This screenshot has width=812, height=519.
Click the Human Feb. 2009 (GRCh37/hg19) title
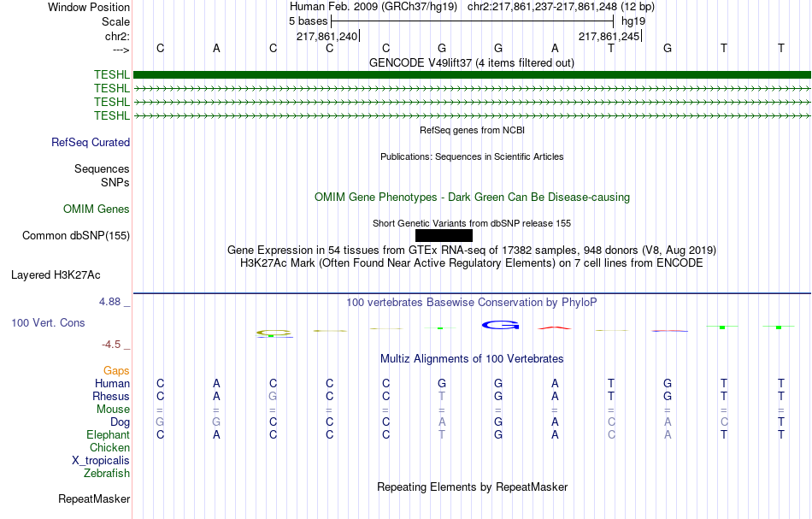(x=374, y=7)
